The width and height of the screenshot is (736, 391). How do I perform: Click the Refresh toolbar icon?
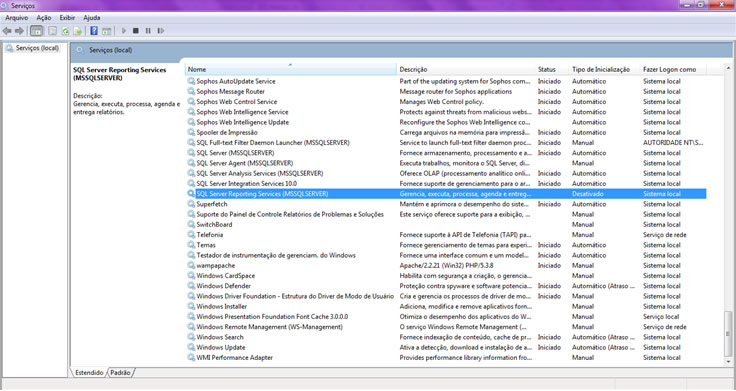(x=65, y=31)
